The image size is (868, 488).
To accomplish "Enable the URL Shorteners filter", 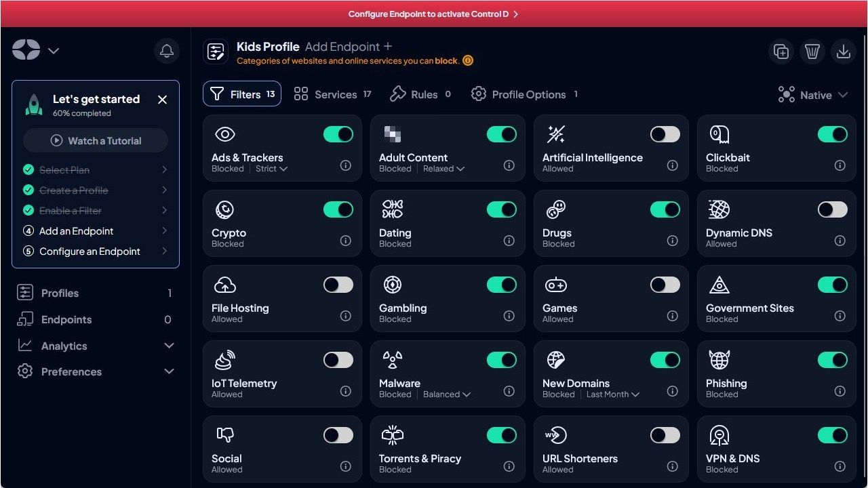I will [665, 435].
